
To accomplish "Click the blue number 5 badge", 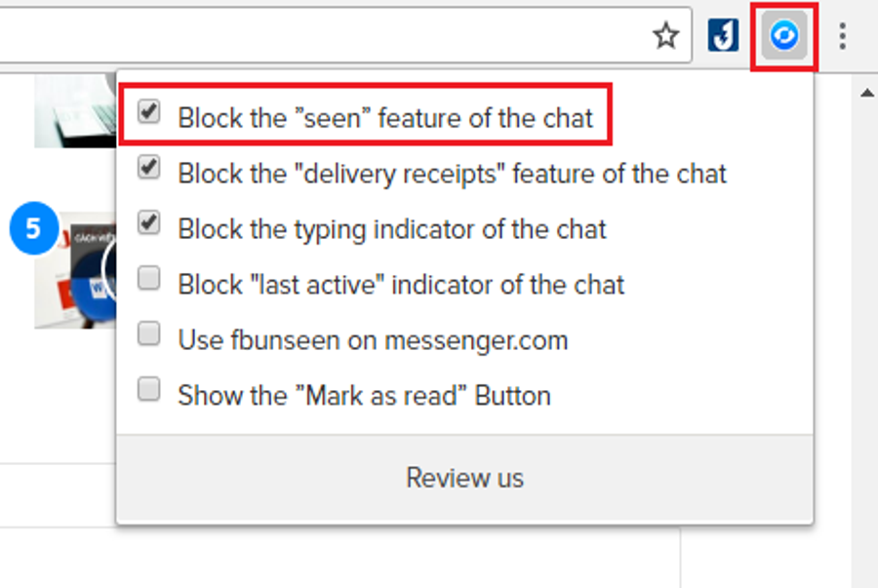I will click(33, 228).
